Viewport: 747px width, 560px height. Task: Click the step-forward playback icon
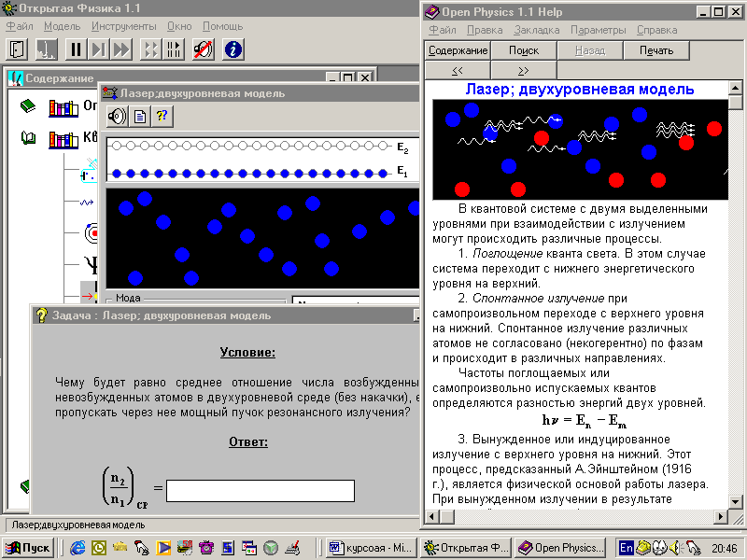click(98, 49)
